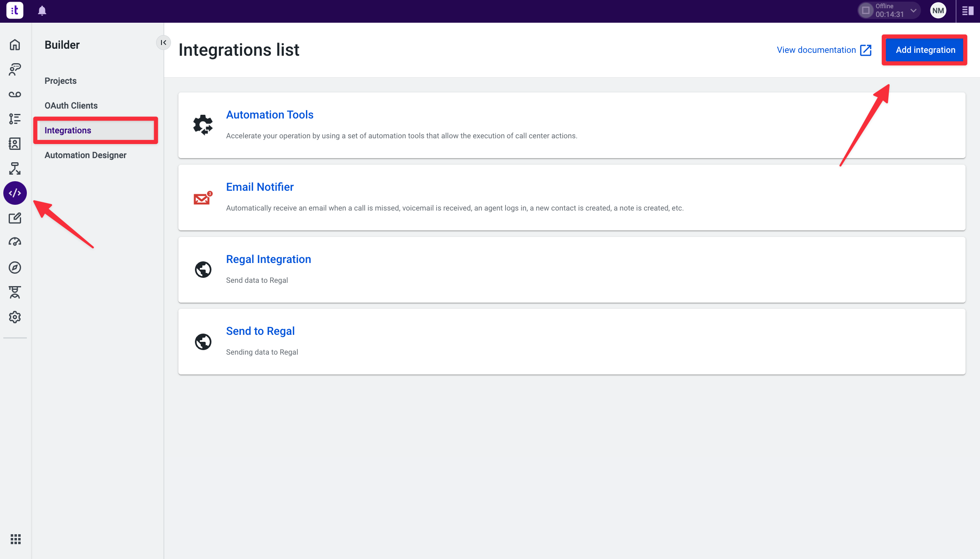The width and height of the screenshot is (980, 559).
Task: Open the Home icon in sidebar
Action: (x=15, y=45)
